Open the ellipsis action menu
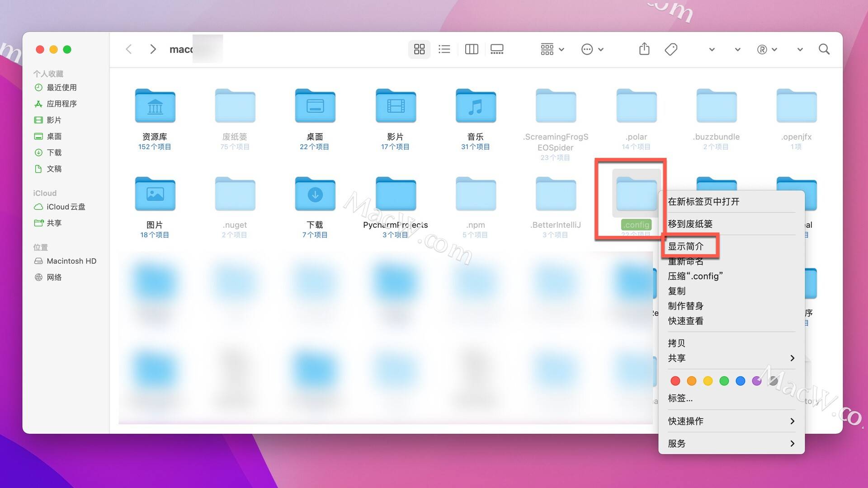The width and height of the screenshot is (868, 488). (592, 49)
